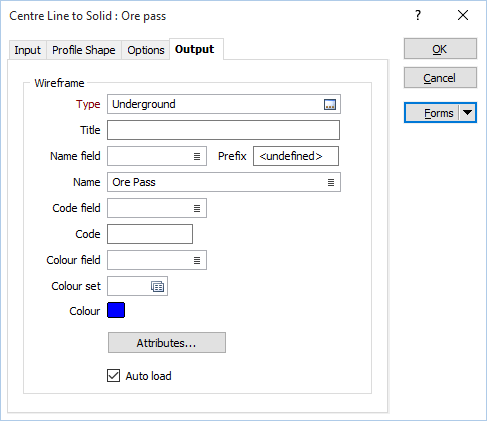Click the Prefix input field
Screen dimensions: 488x423
click(x=296, y=156)
